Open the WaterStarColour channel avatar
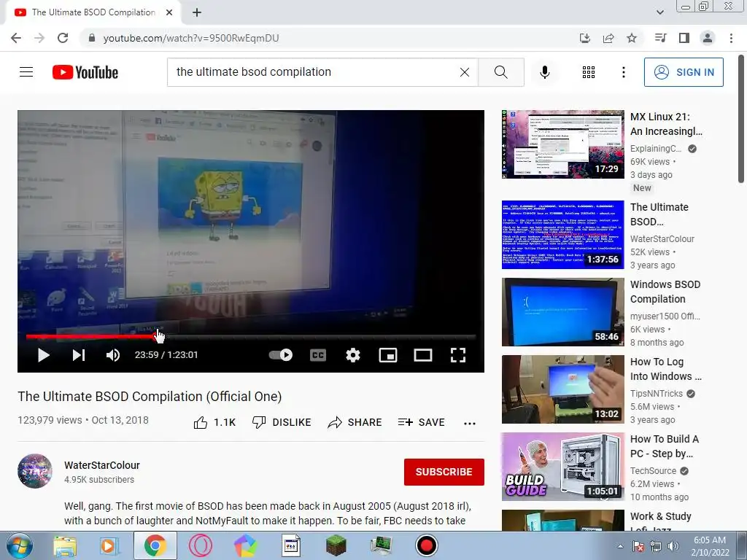The height and width of the screenshot is (560, 747). coord(35,471)
